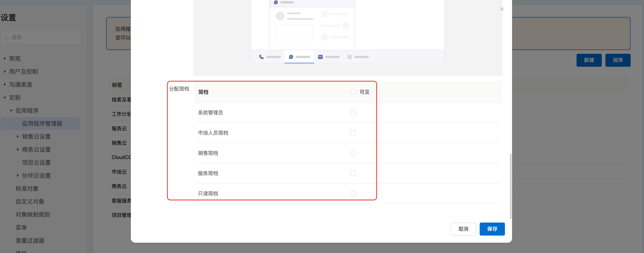Expand the 常规 settings section
The width and height of the screenshot is (644, 253).
coord(5,59)
